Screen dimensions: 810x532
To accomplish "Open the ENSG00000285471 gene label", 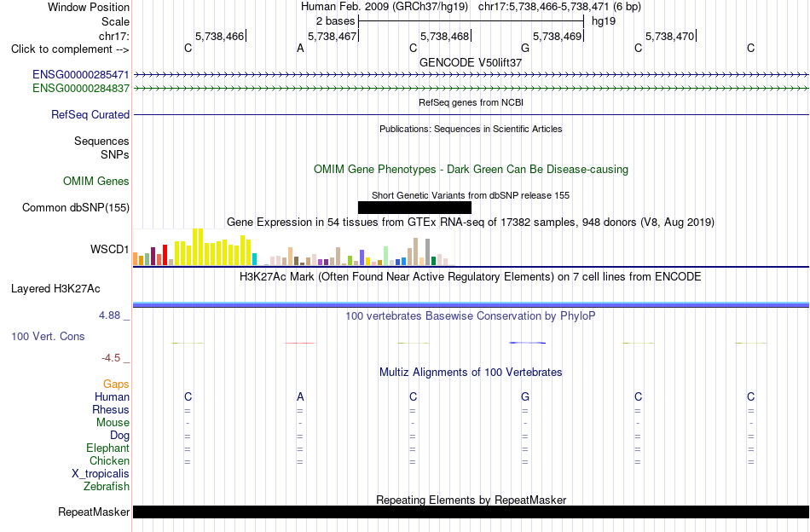I will pos(81,74).
